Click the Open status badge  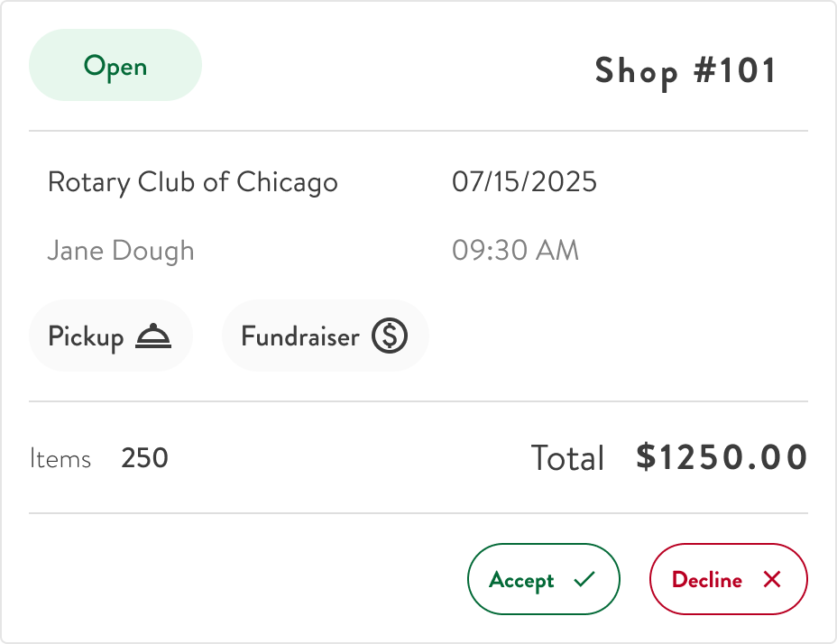point(115,65)
